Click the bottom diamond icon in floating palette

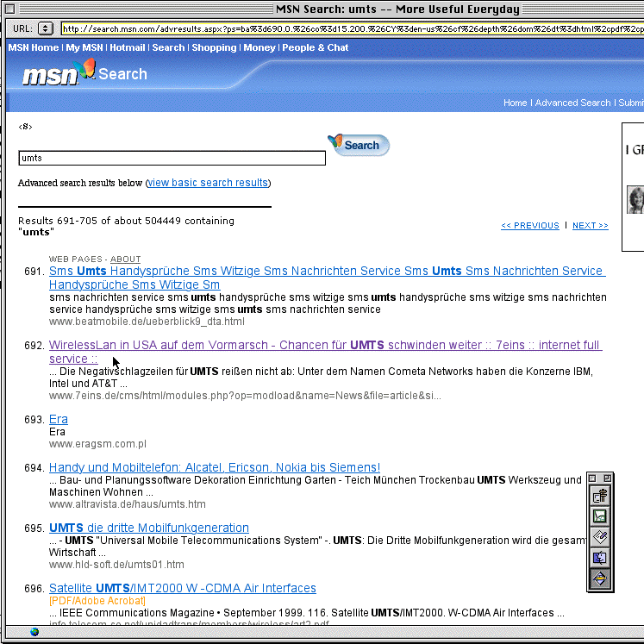(x=600, y=578)
